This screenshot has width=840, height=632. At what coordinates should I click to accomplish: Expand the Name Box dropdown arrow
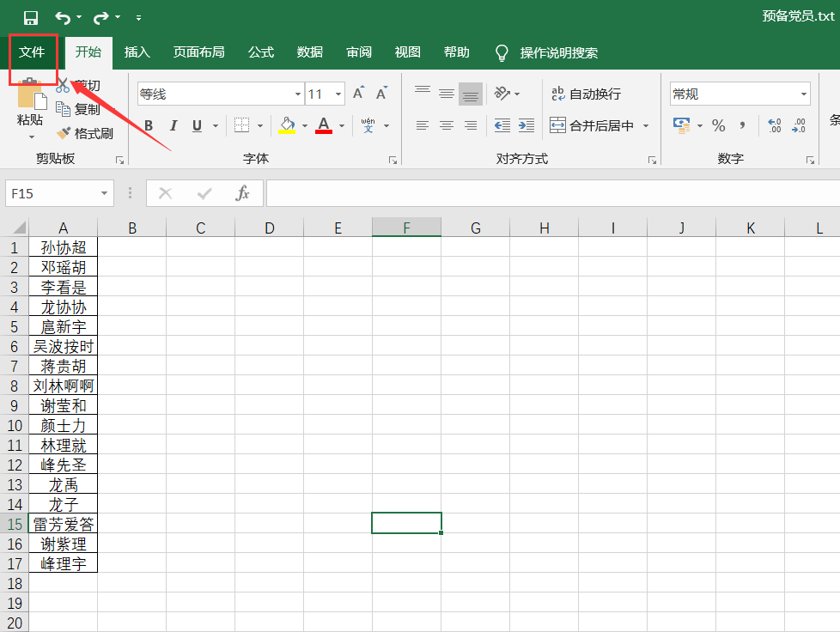click(x=104, y=193)
